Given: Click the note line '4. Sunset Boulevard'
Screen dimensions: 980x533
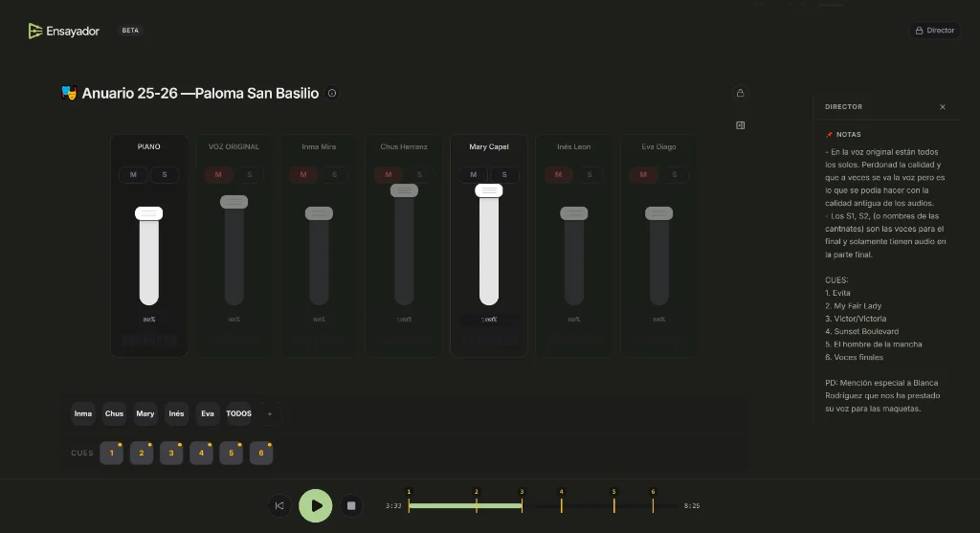Looking at the screenshot, I should click(x=862, y=331).
